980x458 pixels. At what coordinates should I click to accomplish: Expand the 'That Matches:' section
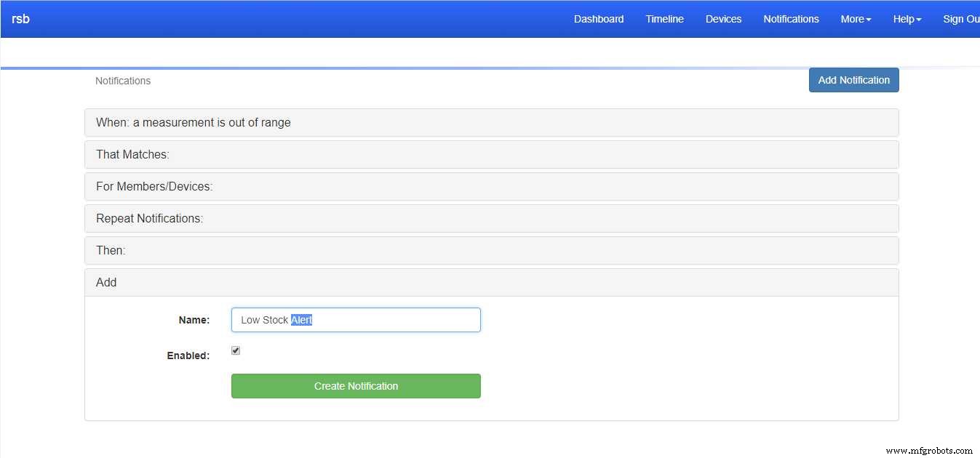(132, 155)
